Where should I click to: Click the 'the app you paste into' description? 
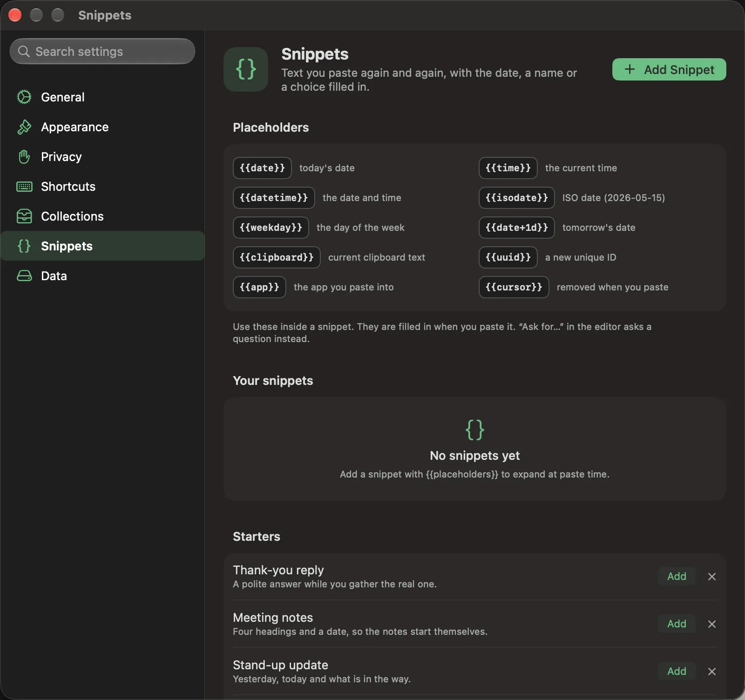pos(344,287)
